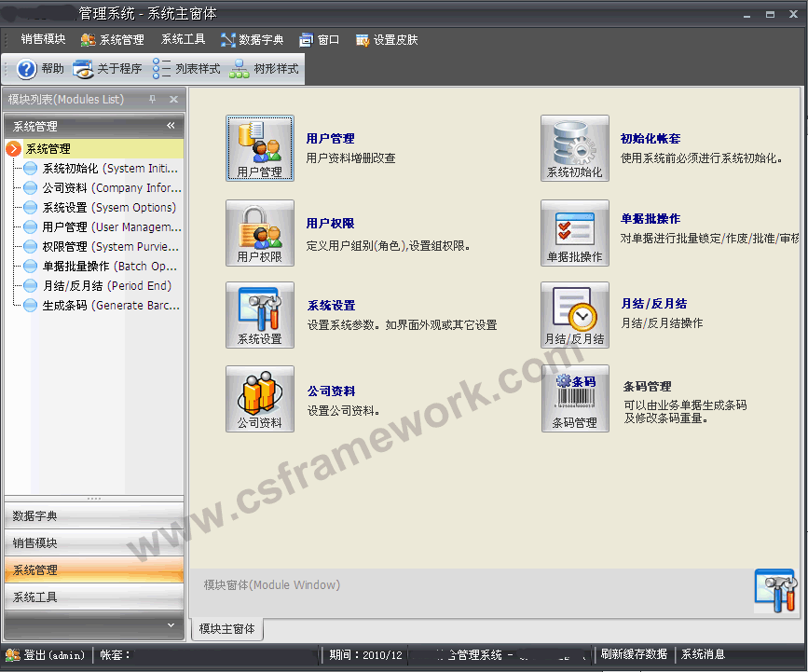The height and width of the screenshot is (672, 808).
Task: Open the 条码管理 barcode icon
Action: [574, 398]
